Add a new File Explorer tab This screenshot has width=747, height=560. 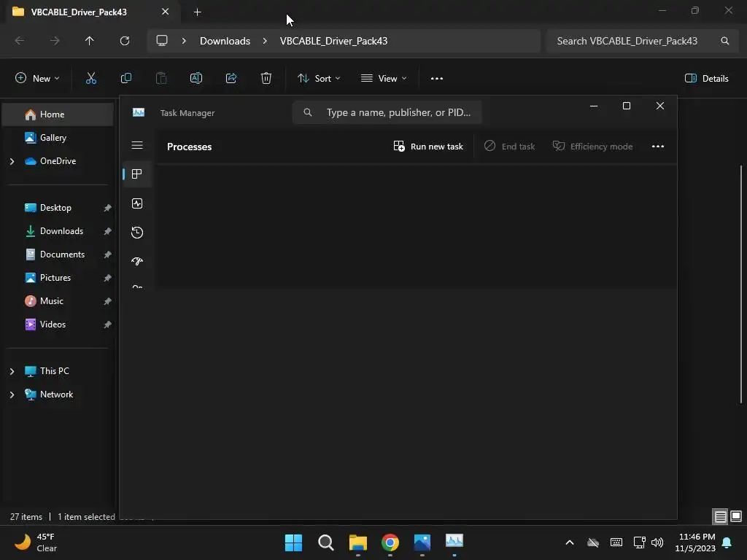tap(197, 12)
